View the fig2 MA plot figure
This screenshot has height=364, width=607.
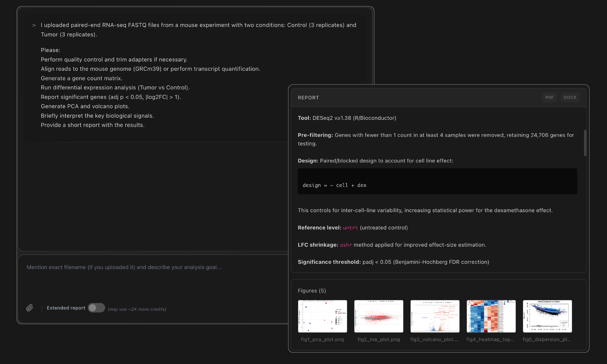coord(378,316)
